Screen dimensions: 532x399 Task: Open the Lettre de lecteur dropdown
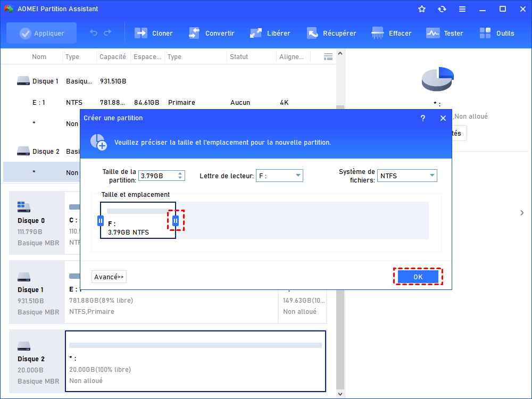279,176
